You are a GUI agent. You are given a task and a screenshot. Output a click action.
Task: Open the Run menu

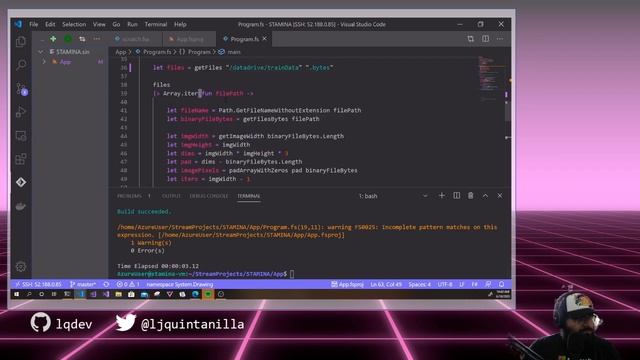132,24
